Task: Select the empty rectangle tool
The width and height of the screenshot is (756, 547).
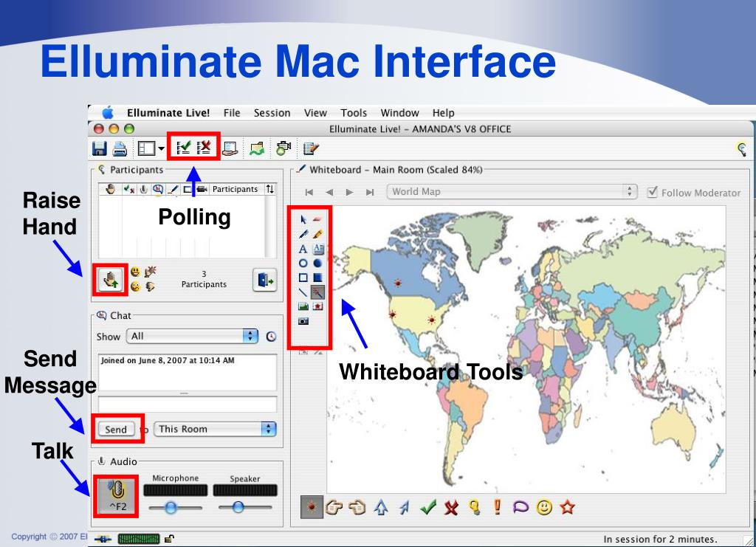Action: [303, 278]
